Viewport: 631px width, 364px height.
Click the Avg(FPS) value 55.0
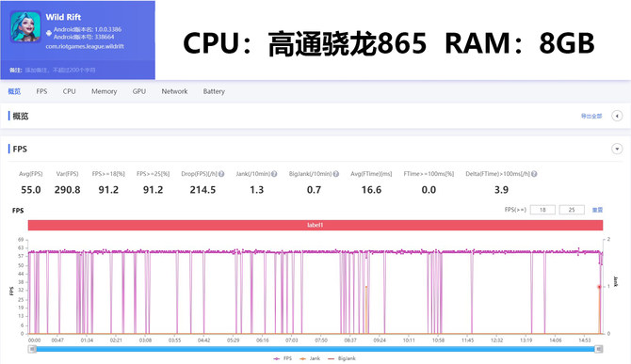31,190
